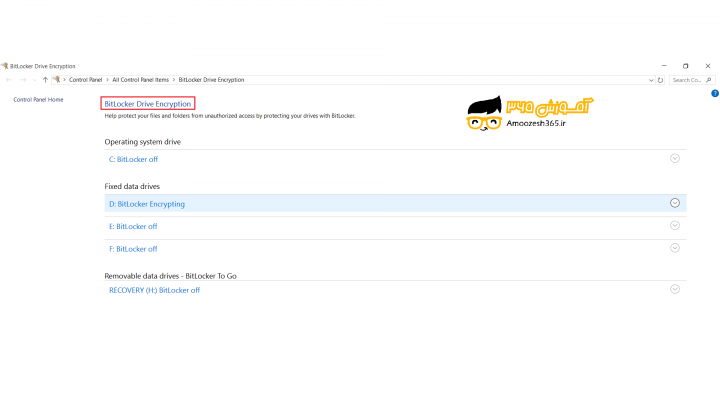
Task: Click the E: BitLocker off link
Action: pos(133,226)
